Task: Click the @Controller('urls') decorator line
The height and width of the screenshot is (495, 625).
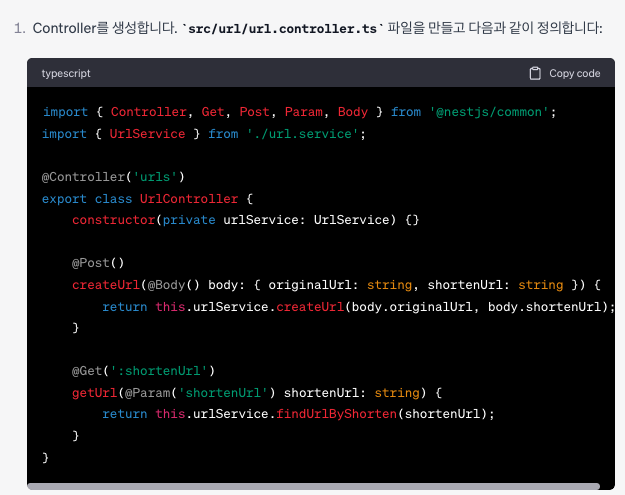Action: pos(113,177)
